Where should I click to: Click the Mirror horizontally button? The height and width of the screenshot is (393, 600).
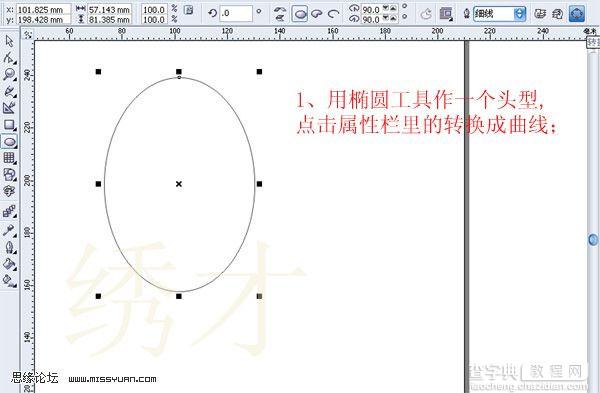pyautogui.click(x=280, y=10)
